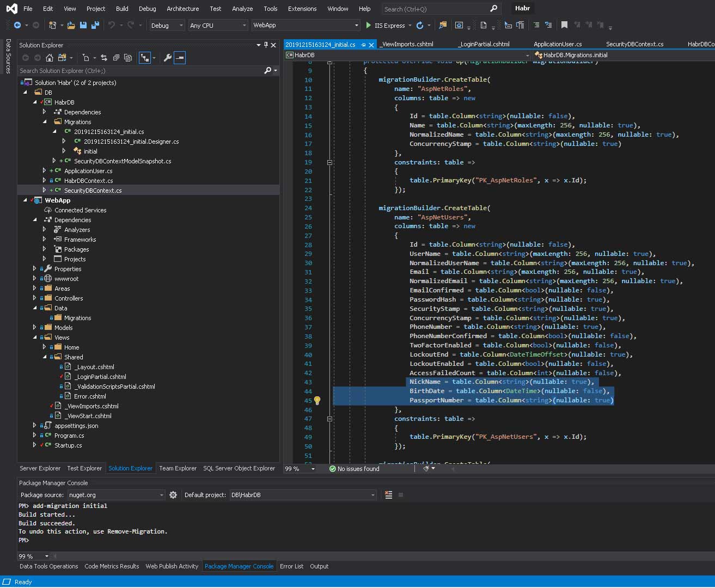
Task: Click the New Project toolbar icon
Action: 53,25
